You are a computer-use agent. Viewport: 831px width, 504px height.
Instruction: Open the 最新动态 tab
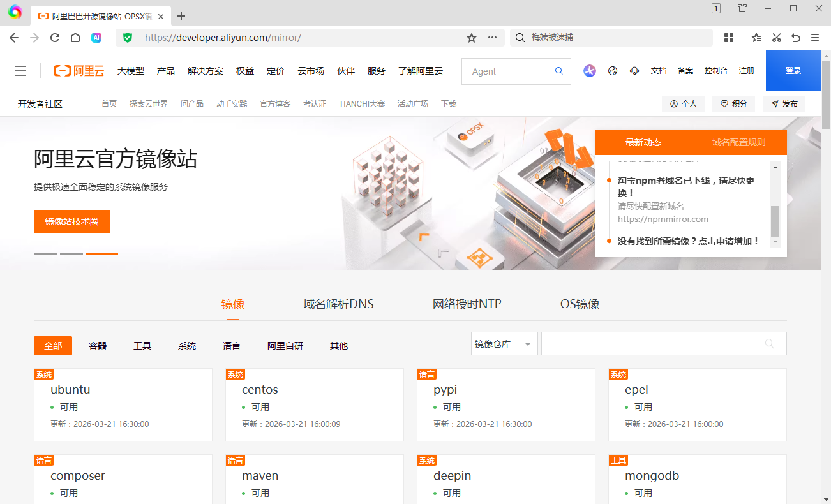[643, 142]
